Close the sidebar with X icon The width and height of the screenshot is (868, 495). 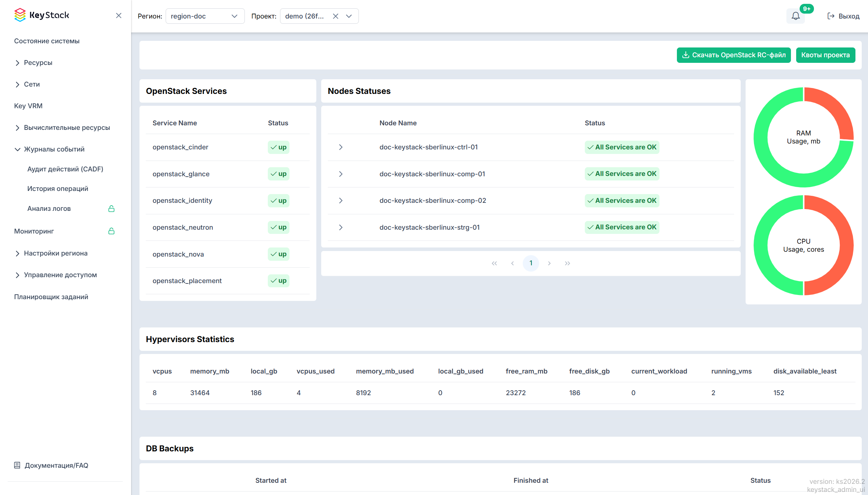click(119, 15)
